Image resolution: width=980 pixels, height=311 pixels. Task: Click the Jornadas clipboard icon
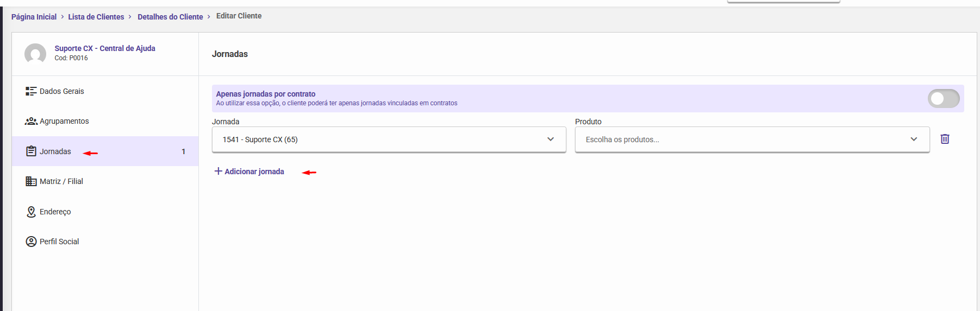click(x=31, y=151)
